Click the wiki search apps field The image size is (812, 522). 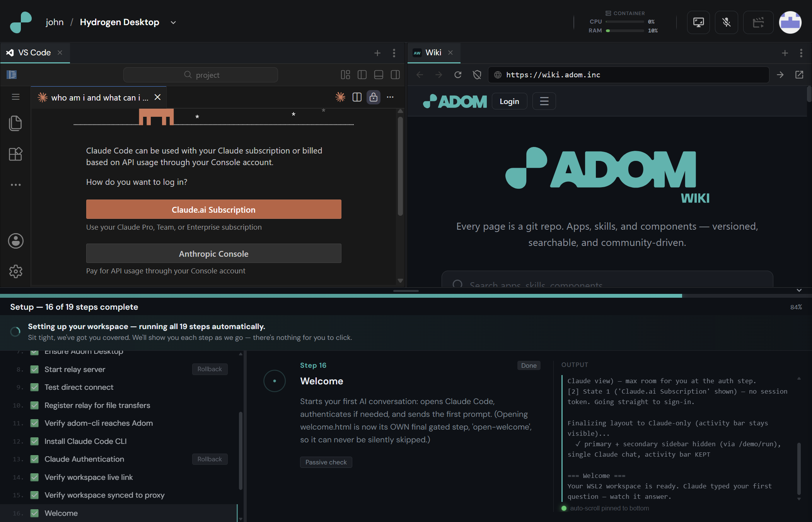point(607,279)
